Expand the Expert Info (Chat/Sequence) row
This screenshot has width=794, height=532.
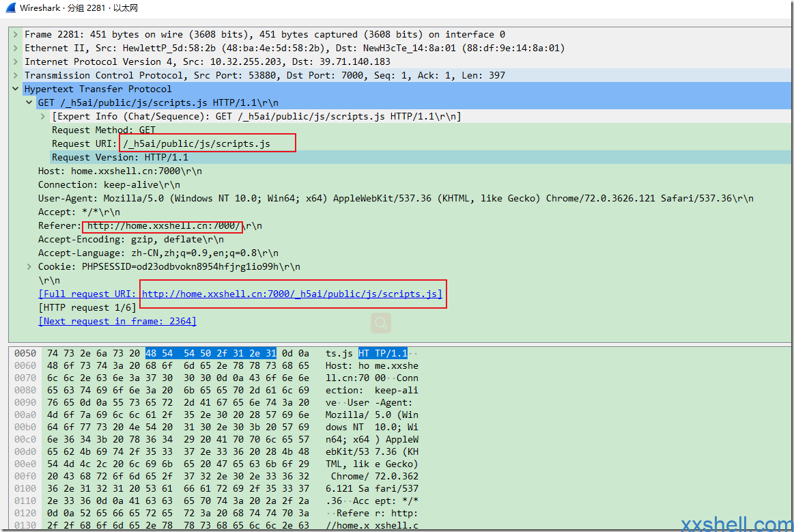43,117
